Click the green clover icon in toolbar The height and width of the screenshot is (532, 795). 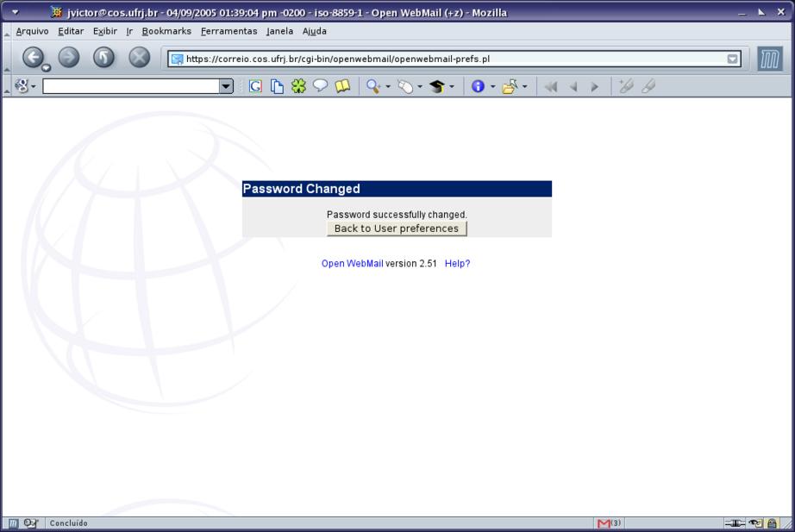pos(298,87)
